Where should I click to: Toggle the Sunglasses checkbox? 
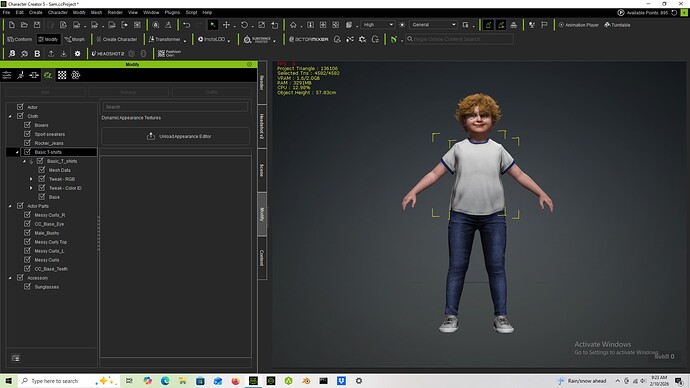(27, 286)
